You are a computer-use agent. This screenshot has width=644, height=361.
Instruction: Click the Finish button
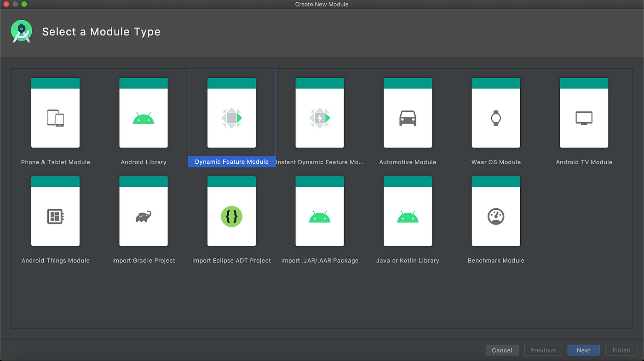point(621,350)
